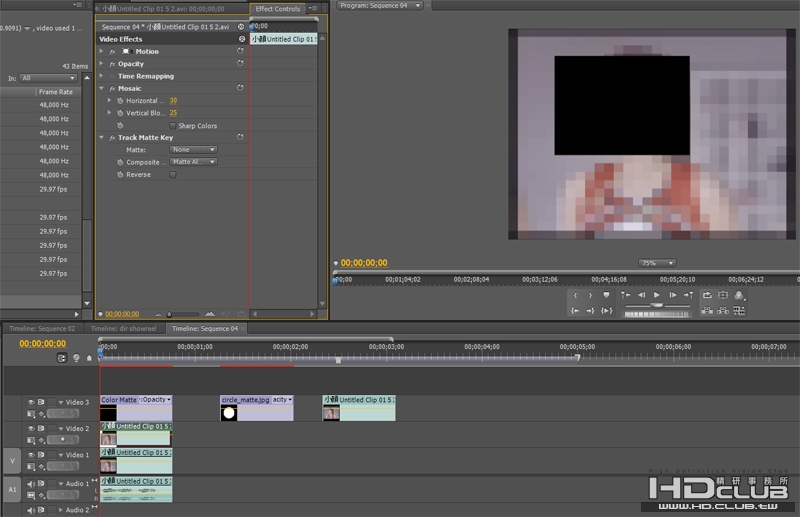Click the Extract button
Screen dimensions: 800x517
pyautogui.click(x=723, y=310)
